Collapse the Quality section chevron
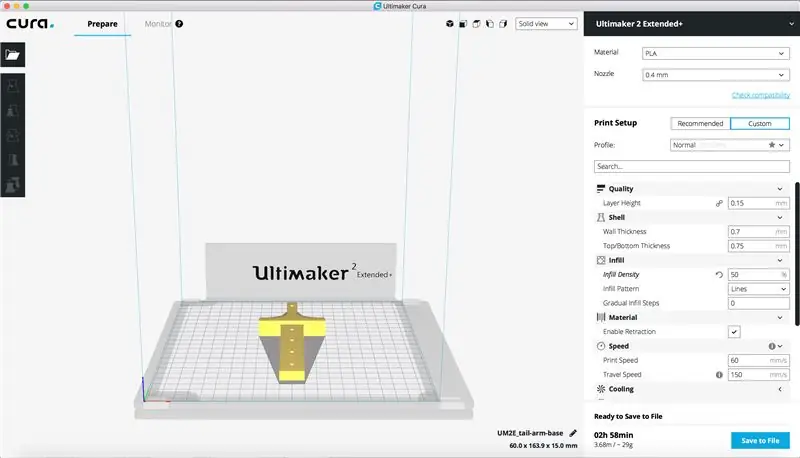The image size is (800, 458). point(780,189)
